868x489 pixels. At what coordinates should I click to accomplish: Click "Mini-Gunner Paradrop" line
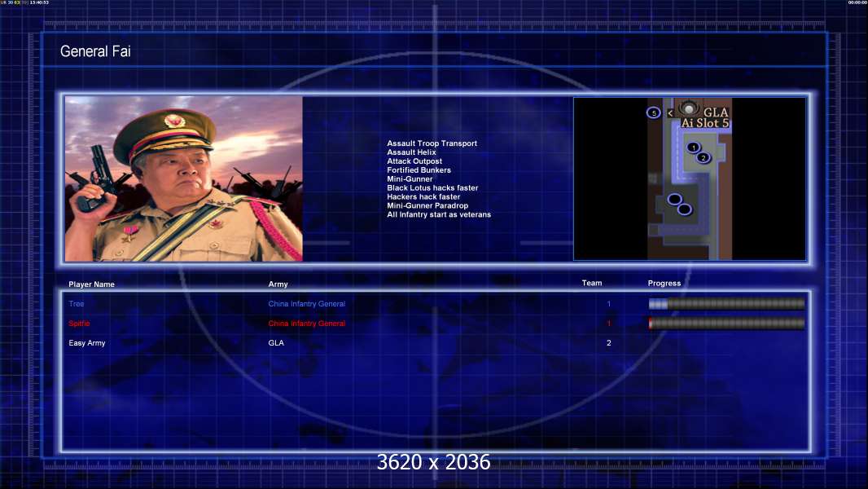click(x=427, y=205)
